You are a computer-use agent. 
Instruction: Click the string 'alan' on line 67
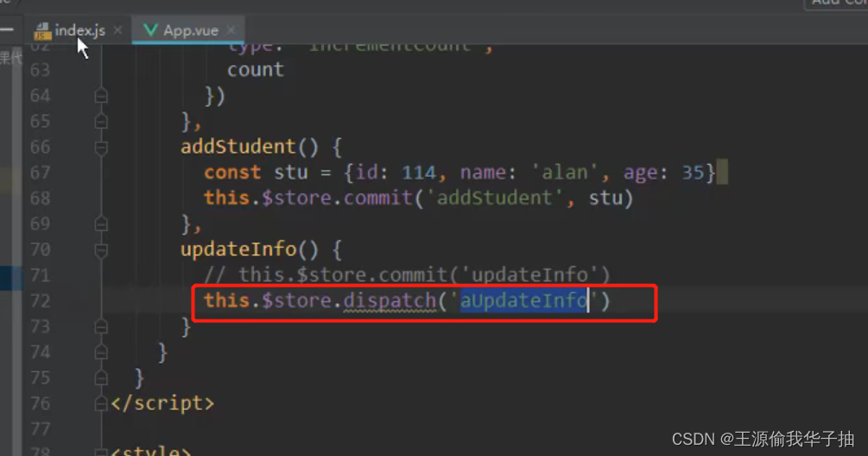point(565,172)
